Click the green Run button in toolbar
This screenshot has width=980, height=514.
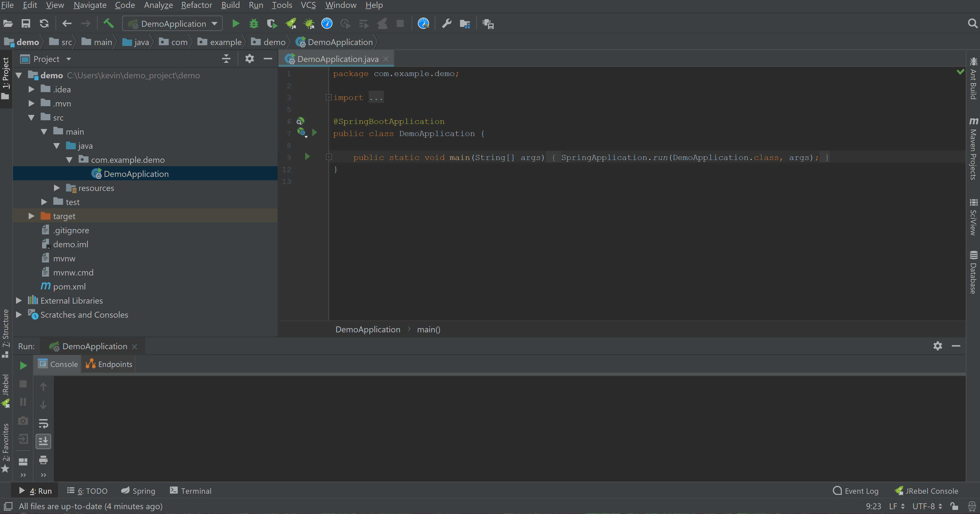(x=236, y=24)
